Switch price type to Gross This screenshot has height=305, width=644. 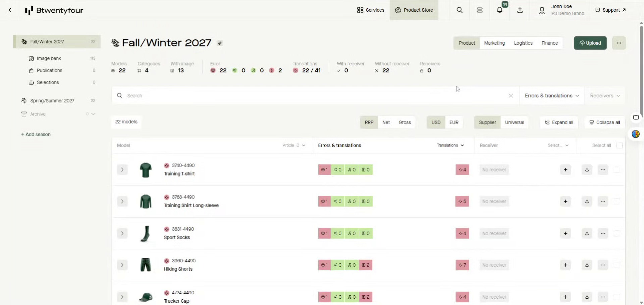click(405, 122)
